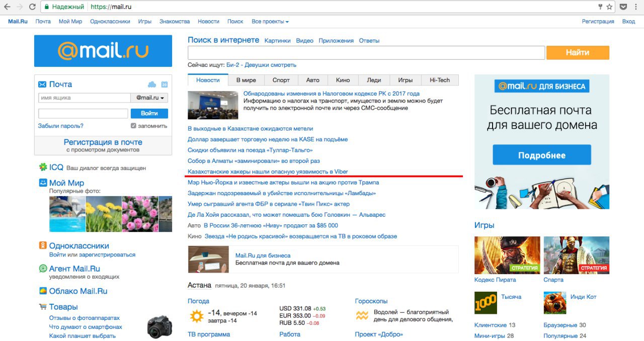
Task: Select the Hi-Tech news tab
Action: (440, 80)
